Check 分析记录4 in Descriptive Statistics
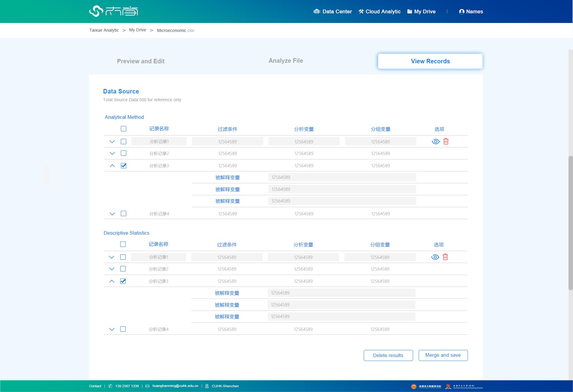The image size is (573, 392). click(123, 329)
